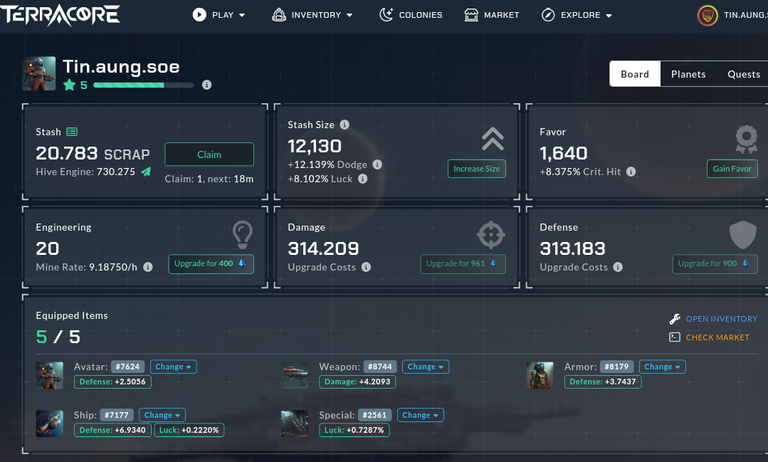
Task: Click the terminal icon beside Check Market
Action: [x=674, y=337]
